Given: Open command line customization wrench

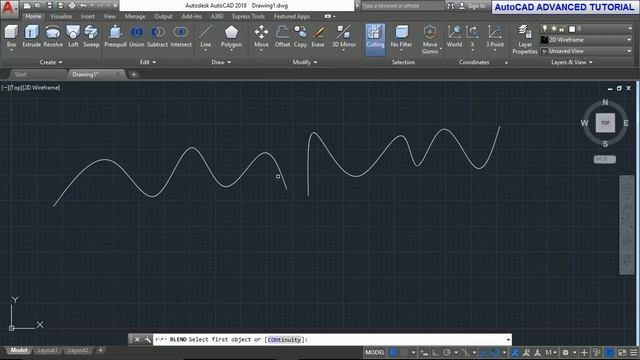Looking at the screenshot, I should click(x=147, y=339).
